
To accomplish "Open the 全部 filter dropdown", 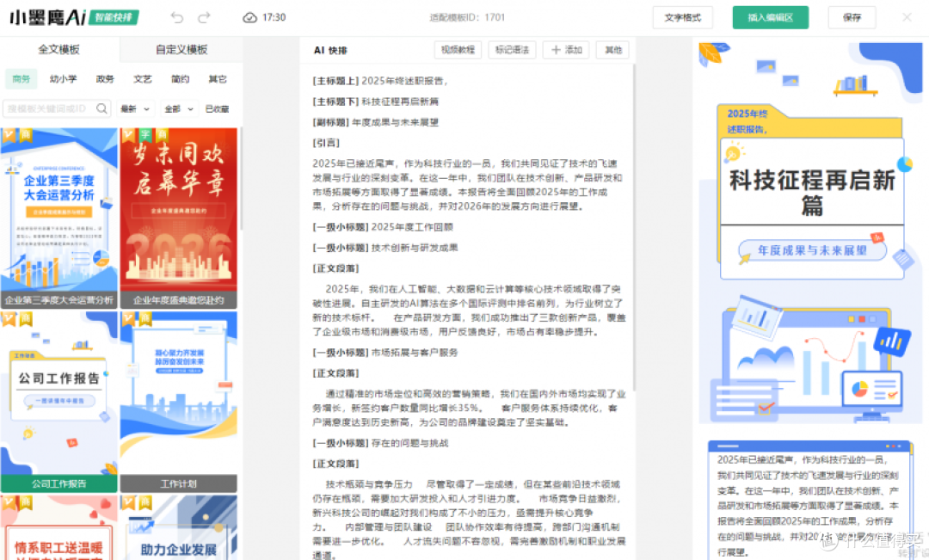I will coord(179,109).
